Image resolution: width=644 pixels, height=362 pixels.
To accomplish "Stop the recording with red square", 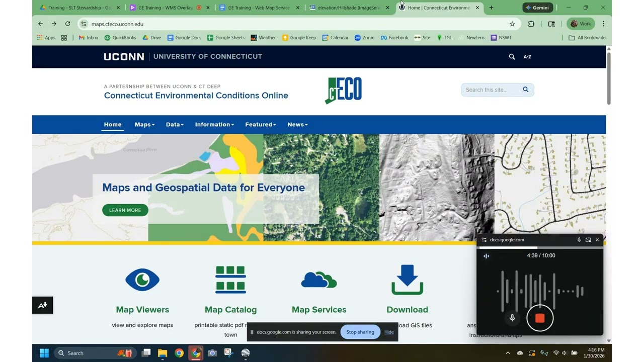I will (540, 318).
